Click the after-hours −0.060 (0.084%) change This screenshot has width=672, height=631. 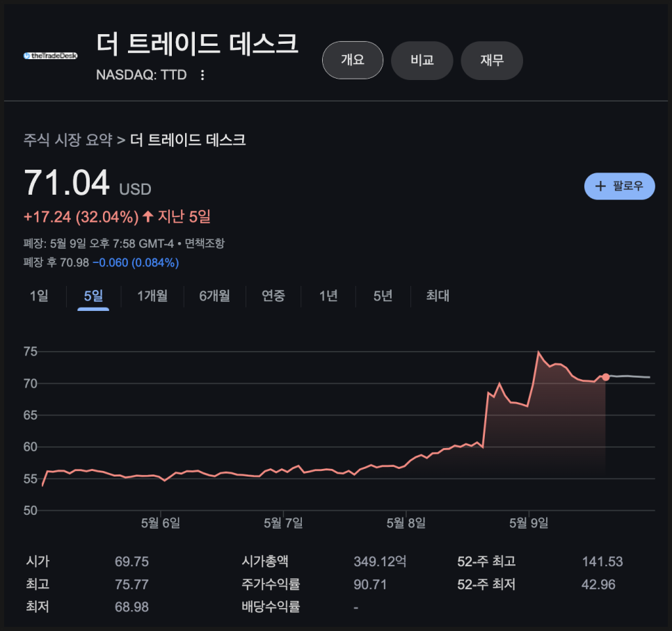point(136,262)
